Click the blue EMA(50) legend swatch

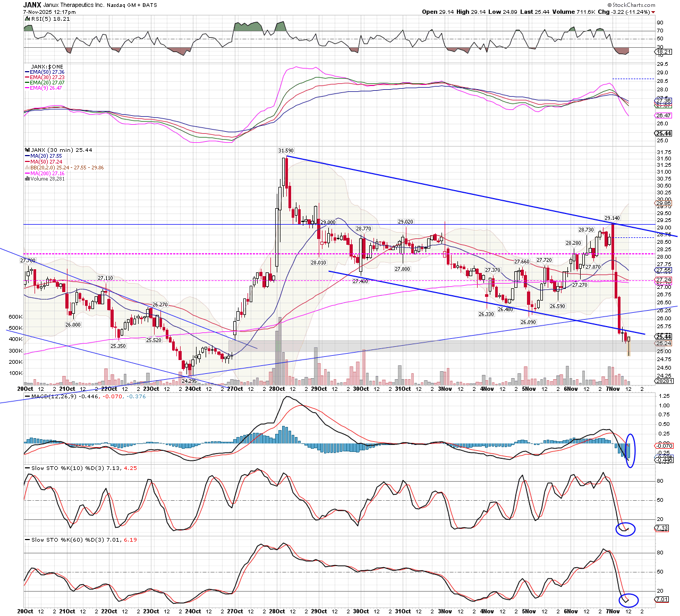[27, 72]
